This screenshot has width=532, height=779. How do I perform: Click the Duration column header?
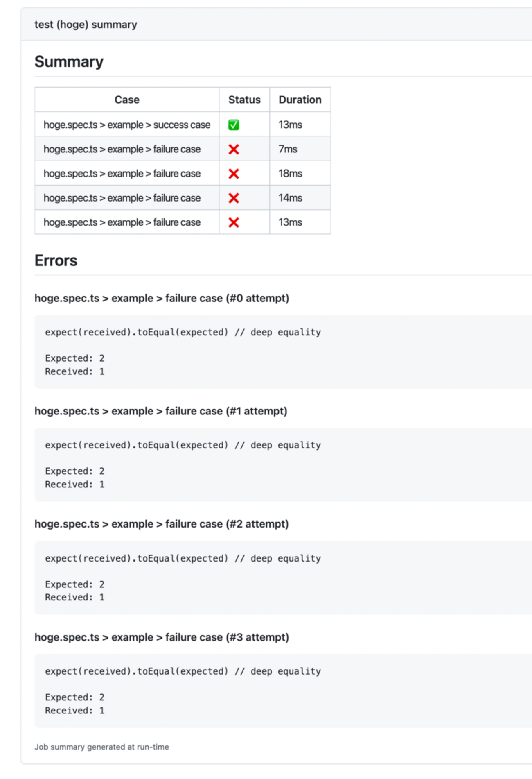(x=300, y=100)
